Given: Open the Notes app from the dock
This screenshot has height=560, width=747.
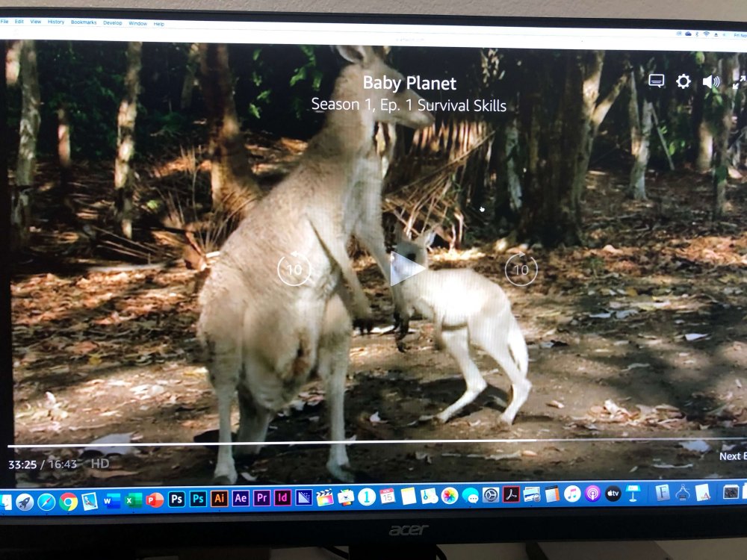Looking at the screenshot, I should point(409,496).
